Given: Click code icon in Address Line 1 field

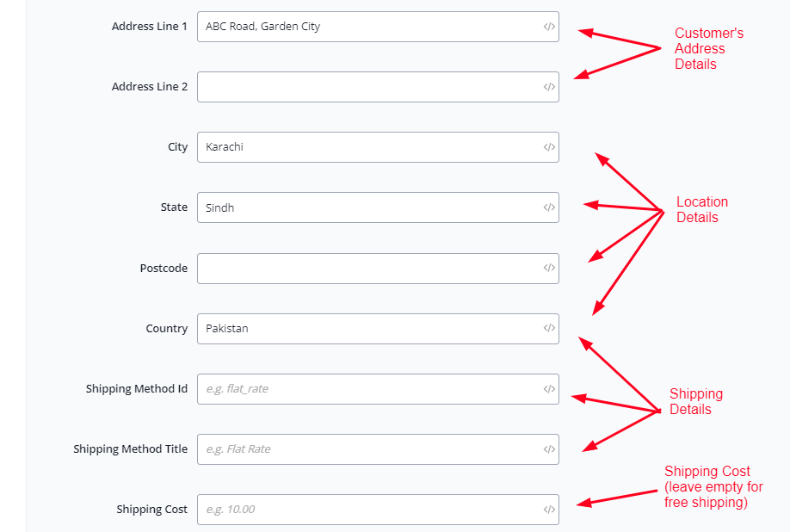Looking at the screenshot, I should (549, 27).
